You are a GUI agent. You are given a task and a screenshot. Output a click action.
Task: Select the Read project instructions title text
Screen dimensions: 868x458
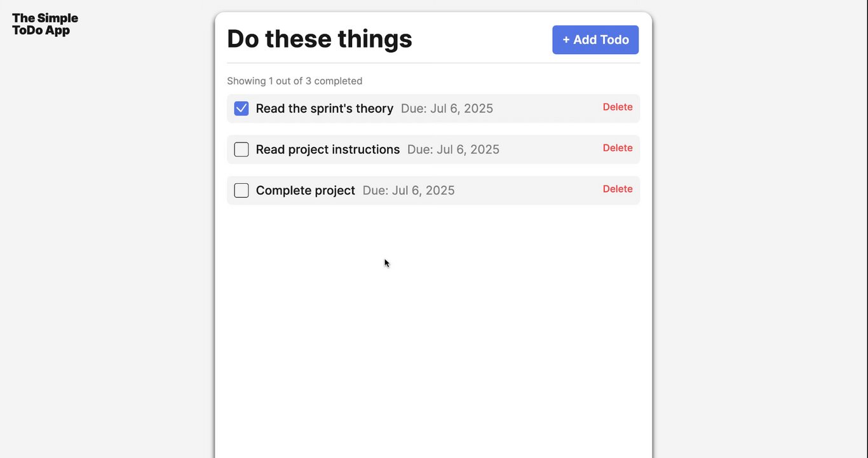[x=328, y=149]
